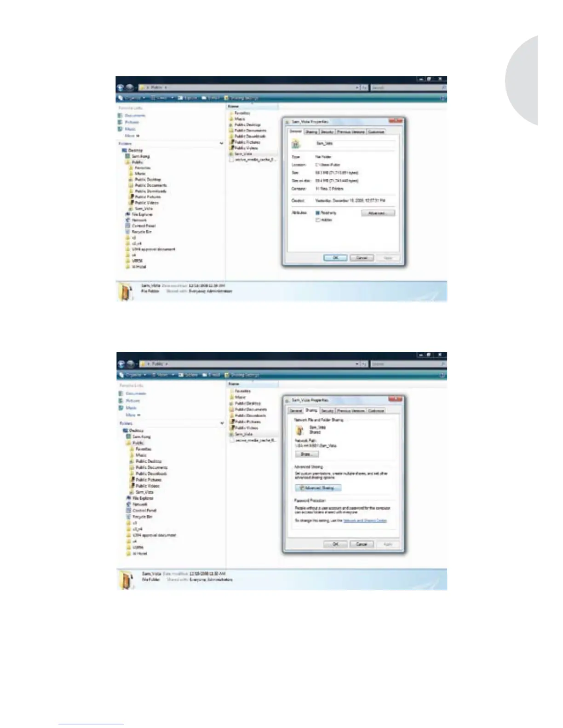Collapse Folders pane chevron in upper screenshot
This screenshot has height=728, width=563.
click(221, 143)
